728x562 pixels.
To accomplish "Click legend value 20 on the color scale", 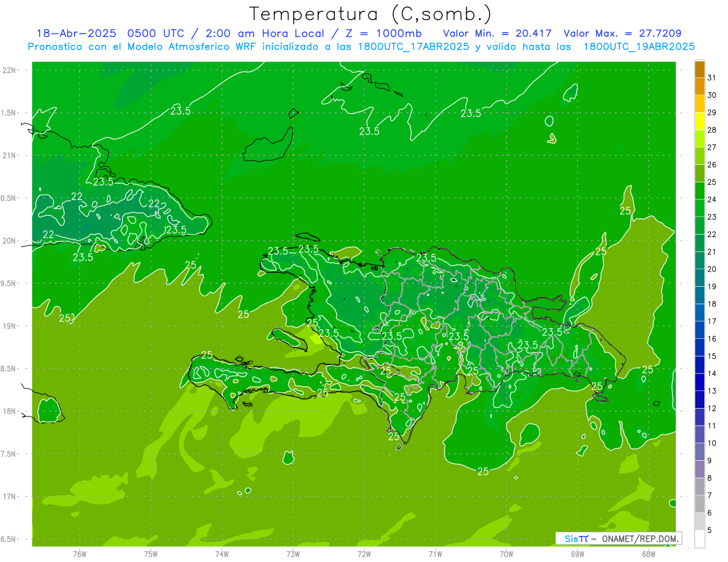I will tap(712, 269).
